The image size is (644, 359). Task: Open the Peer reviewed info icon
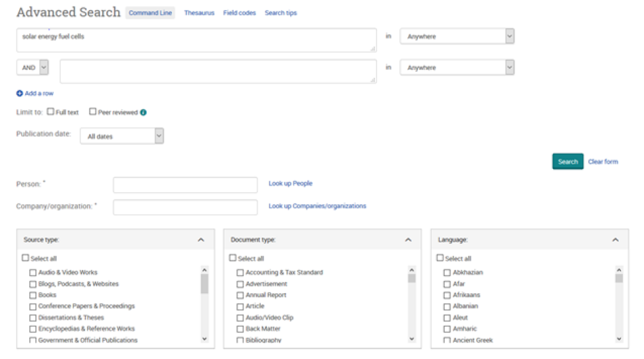143,112
